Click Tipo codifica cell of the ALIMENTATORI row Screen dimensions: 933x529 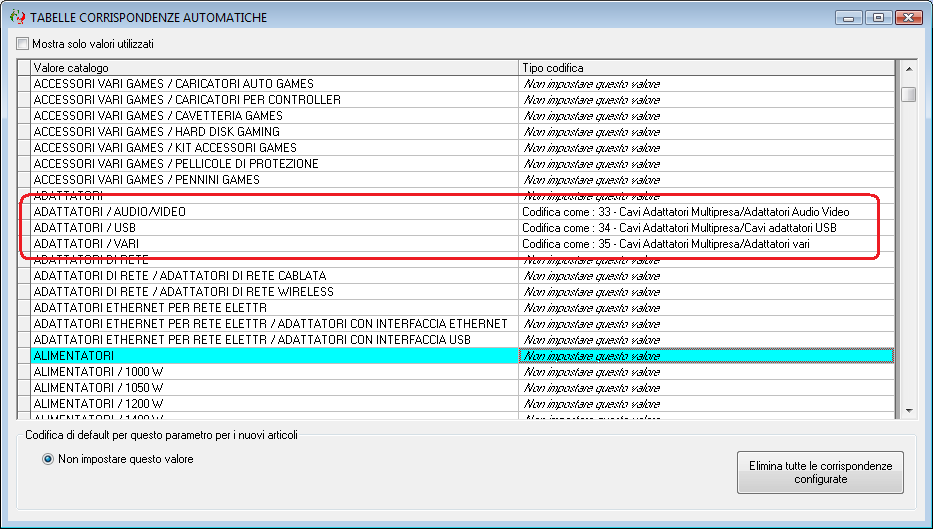click(x=706, y=356)
